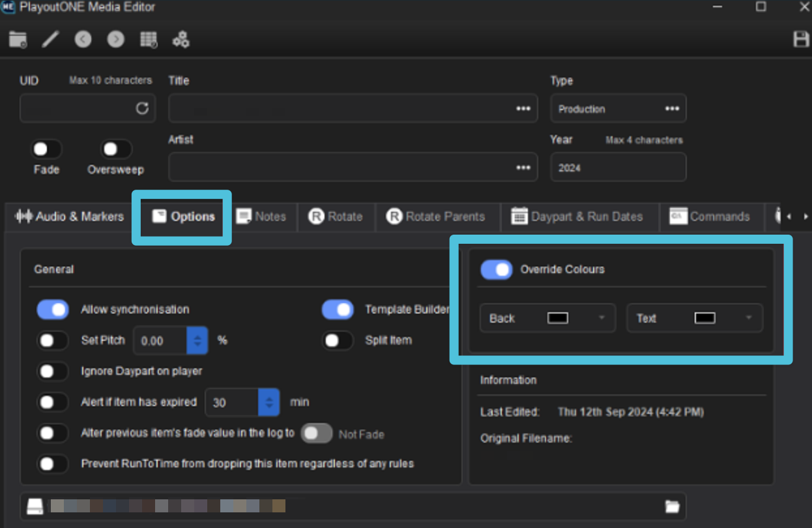812x528 pixels.
Task: Click the Text colour swatch
Action: tap(705, 318)
